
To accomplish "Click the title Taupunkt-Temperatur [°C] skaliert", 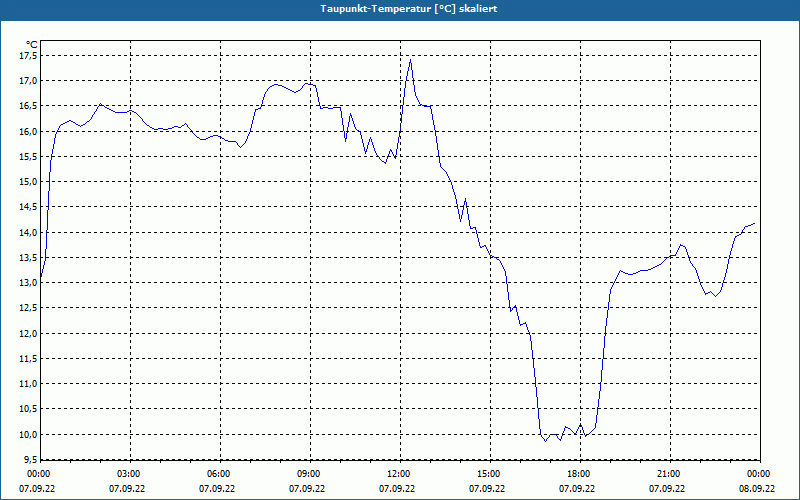I will (409, 9).
